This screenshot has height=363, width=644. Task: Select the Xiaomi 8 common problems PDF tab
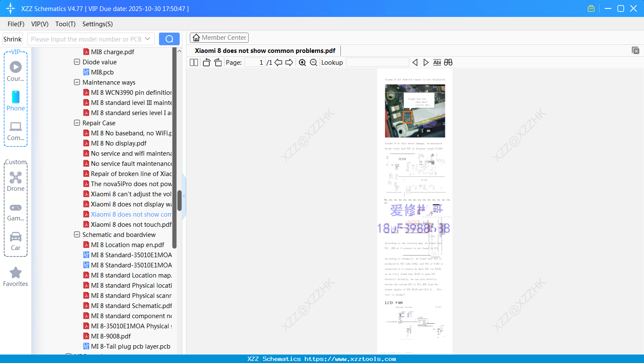[x=265, y=51]
